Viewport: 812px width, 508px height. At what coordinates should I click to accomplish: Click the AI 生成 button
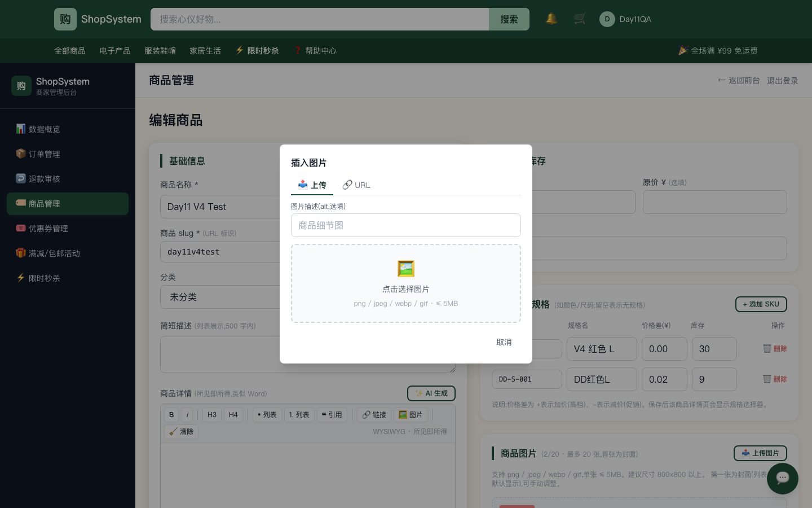[x=431, y=393]
